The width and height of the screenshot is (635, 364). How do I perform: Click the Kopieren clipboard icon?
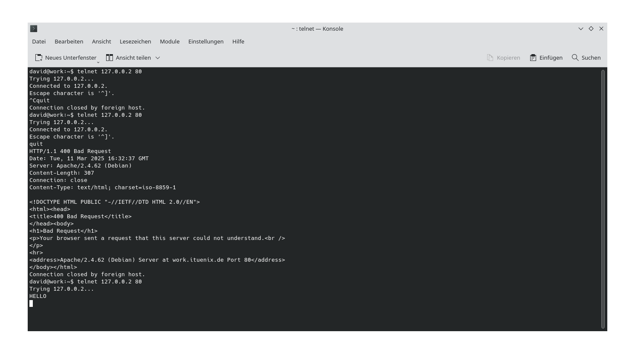coord(489,58)
